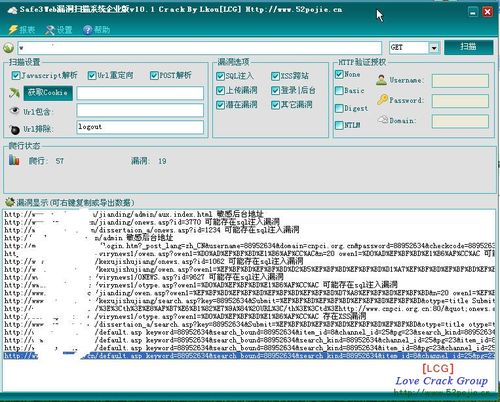The image size is (500, 402).
Task: Focus the Username input field
Action: (460, 81)
